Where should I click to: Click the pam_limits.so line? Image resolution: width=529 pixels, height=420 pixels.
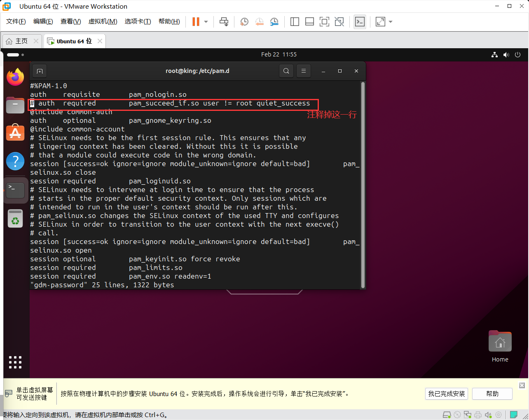106,267
